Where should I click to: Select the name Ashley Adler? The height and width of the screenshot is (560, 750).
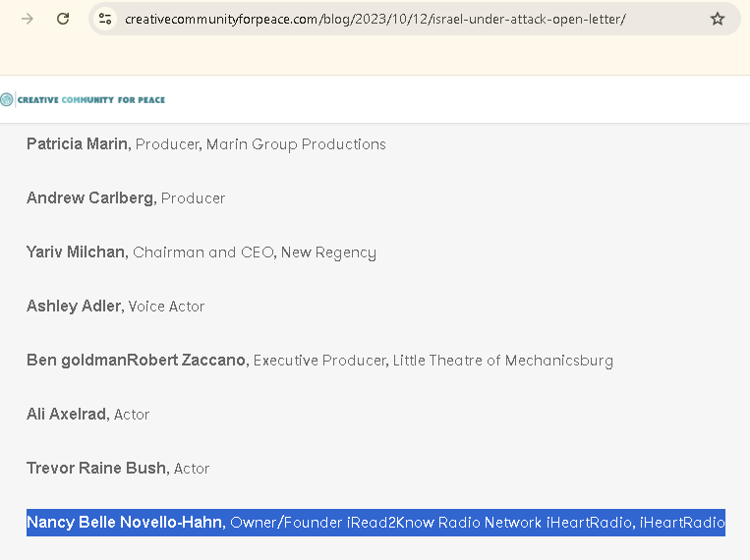[75, 307]
